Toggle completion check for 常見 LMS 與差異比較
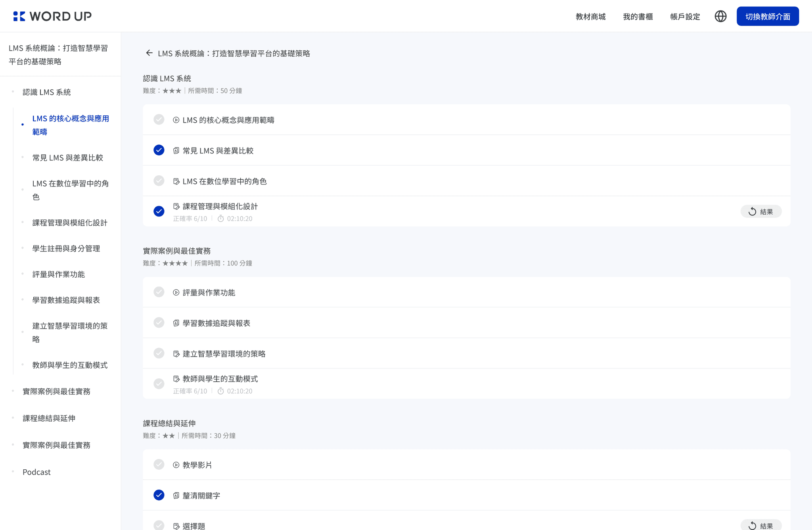 pos(159,150)
